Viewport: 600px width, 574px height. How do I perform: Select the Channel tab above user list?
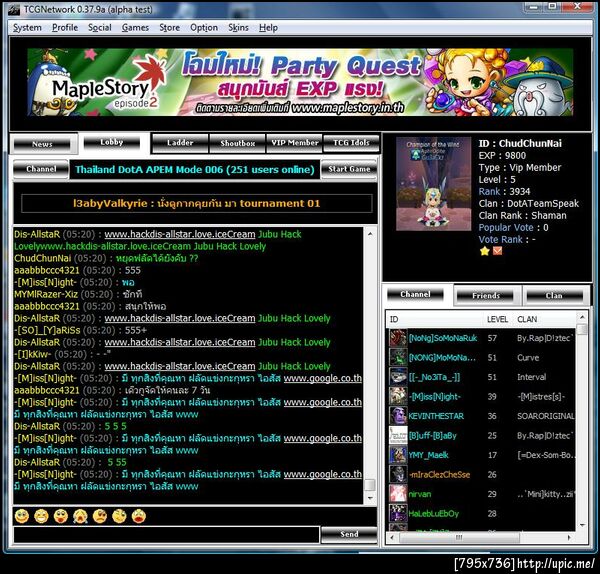[x=415, y=294]
